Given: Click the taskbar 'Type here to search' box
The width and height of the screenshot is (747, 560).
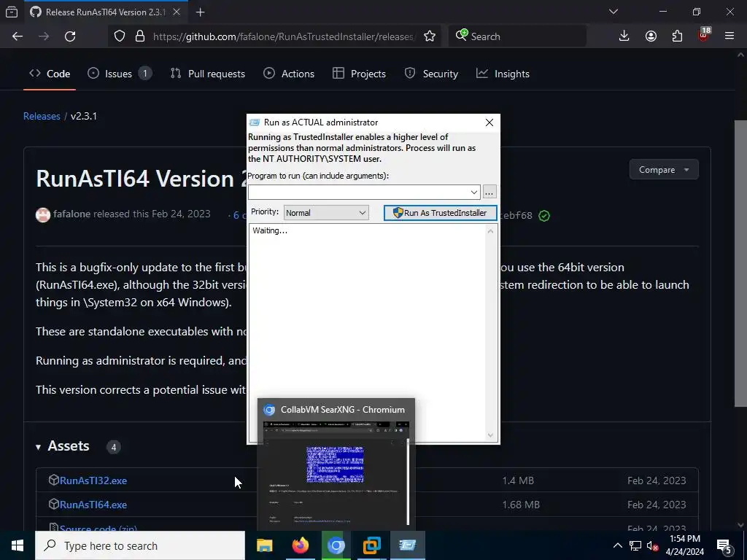Looking at the screenshot, I should click(x=140, y=545).
